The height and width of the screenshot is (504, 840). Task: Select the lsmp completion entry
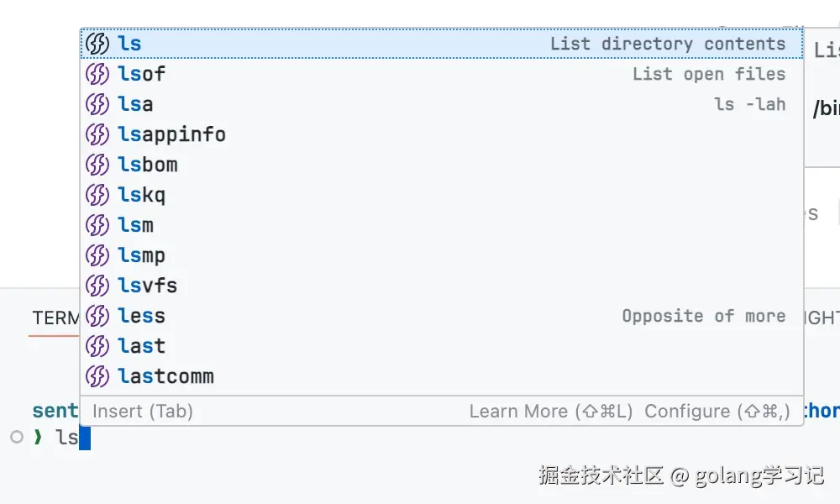pyautogui.click(x=442, y=255)
